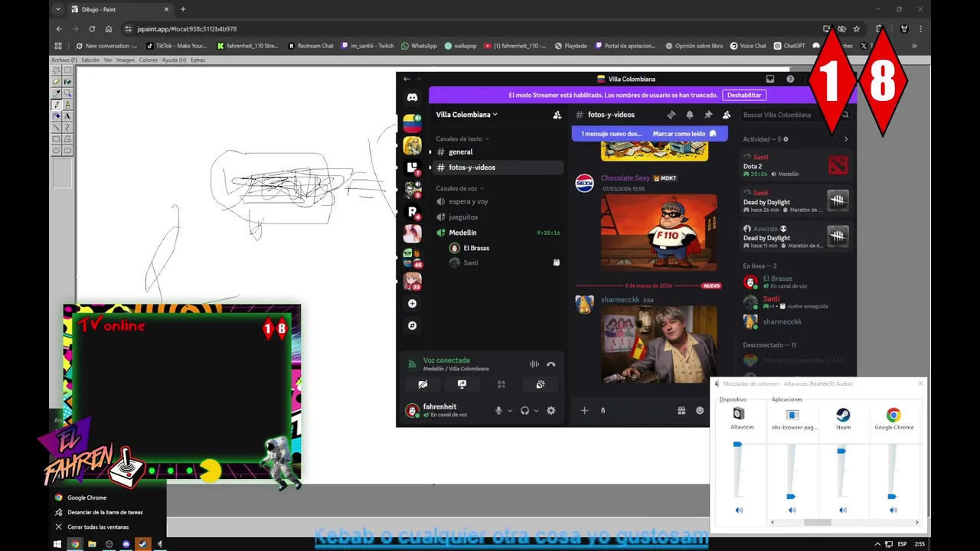Screen dimensions: 980x551
Task: Select the Rounded rectangle tool in Paint
Action: [x=67, y=151]
